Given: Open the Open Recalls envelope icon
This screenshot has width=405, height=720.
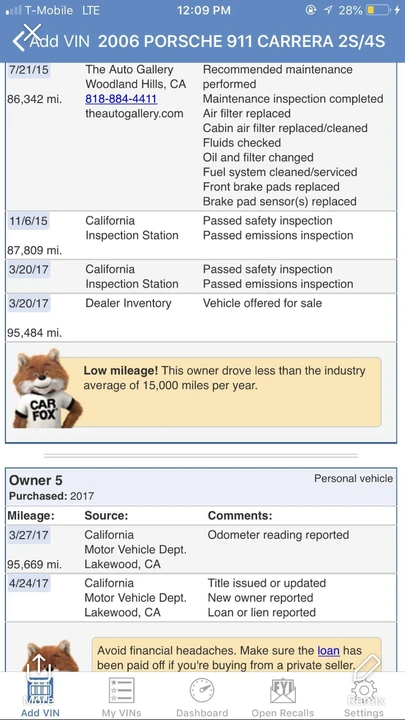Looking at the screenshot, I should pos(283,690).
